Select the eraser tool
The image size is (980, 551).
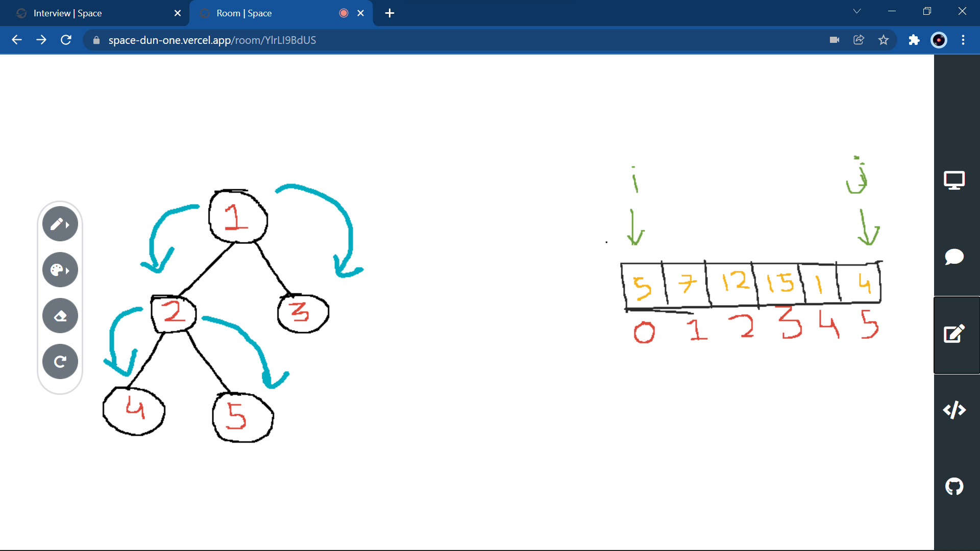60,316
